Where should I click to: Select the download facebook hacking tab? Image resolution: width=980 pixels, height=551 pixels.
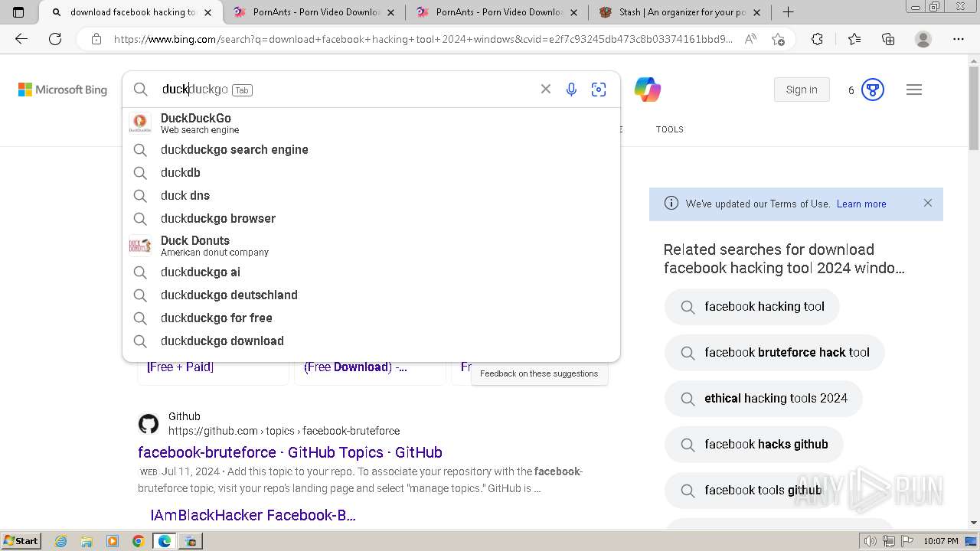click(132, 12)
